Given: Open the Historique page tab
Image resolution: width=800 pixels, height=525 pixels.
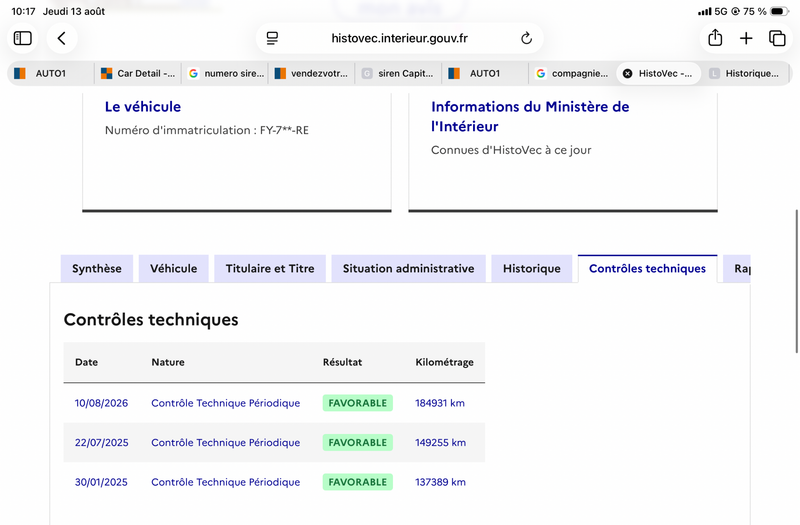Looking at the screenshot, I should click(532, 269).
